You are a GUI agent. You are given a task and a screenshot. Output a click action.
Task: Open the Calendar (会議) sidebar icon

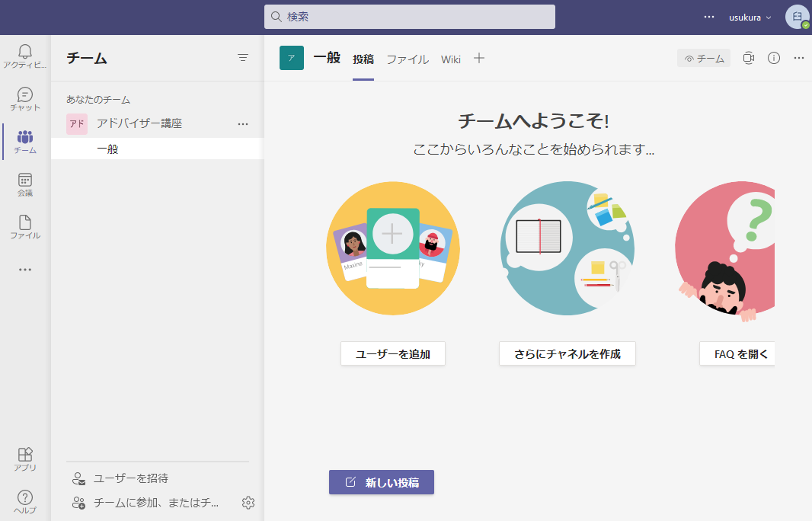pyautogui.click(x=25, y=183)
